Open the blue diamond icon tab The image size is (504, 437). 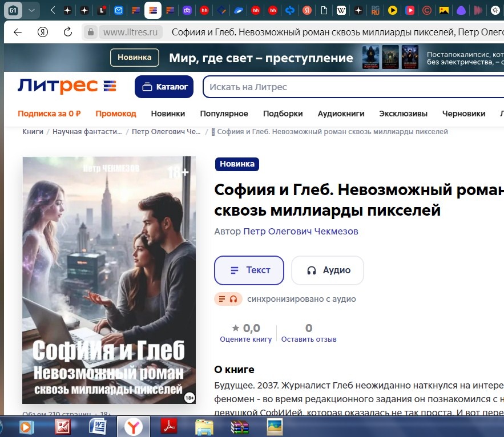[221, 10]
